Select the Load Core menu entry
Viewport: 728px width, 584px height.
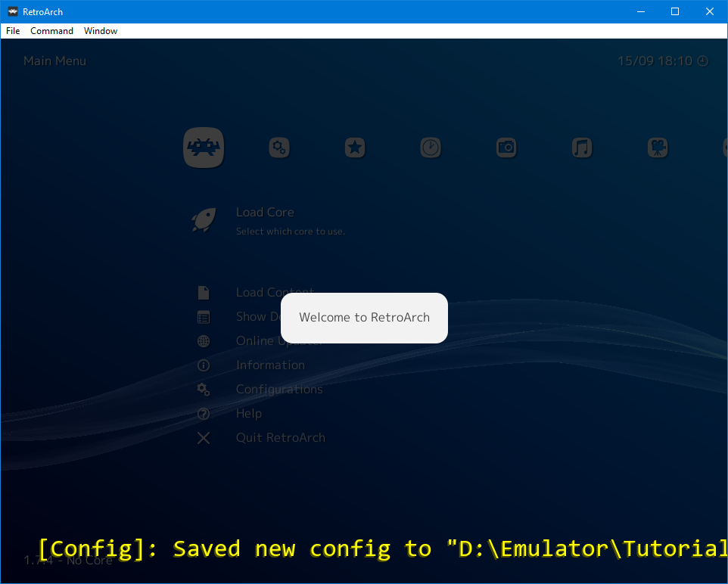coord(265,212)
